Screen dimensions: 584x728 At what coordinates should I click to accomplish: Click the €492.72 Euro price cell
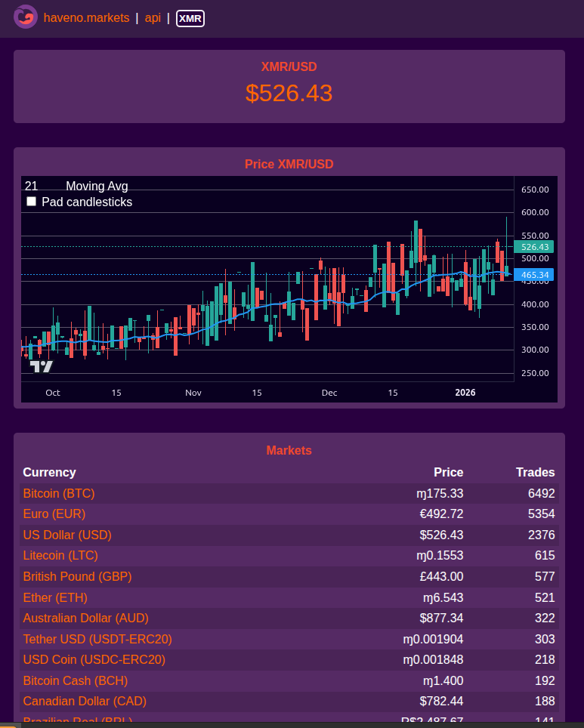441,514
